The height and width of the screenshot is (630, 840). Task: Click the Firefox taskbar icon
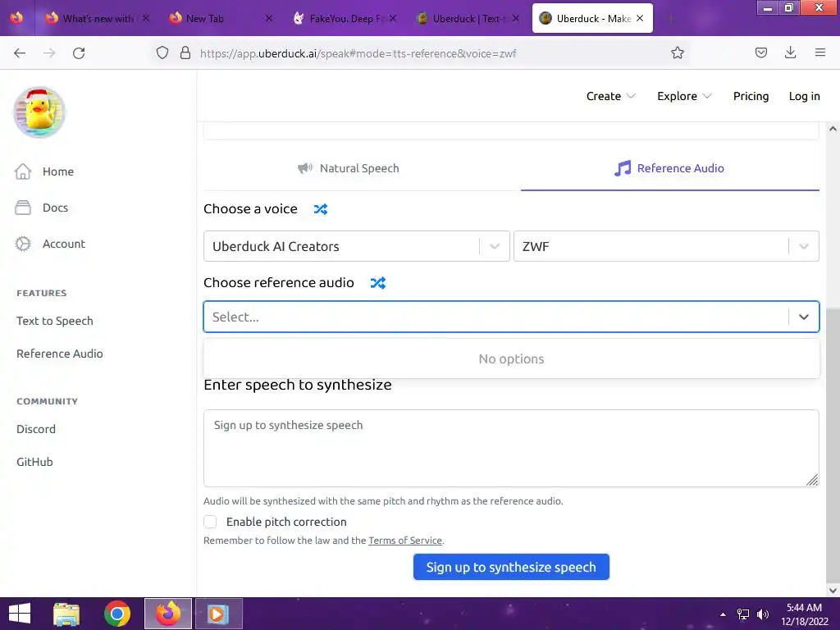point(168,614)
